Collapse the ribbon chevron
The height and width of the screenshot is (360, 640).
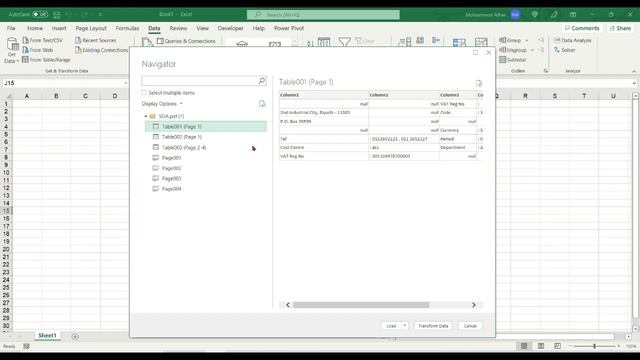pyautogui.click(x=634, y=71)
